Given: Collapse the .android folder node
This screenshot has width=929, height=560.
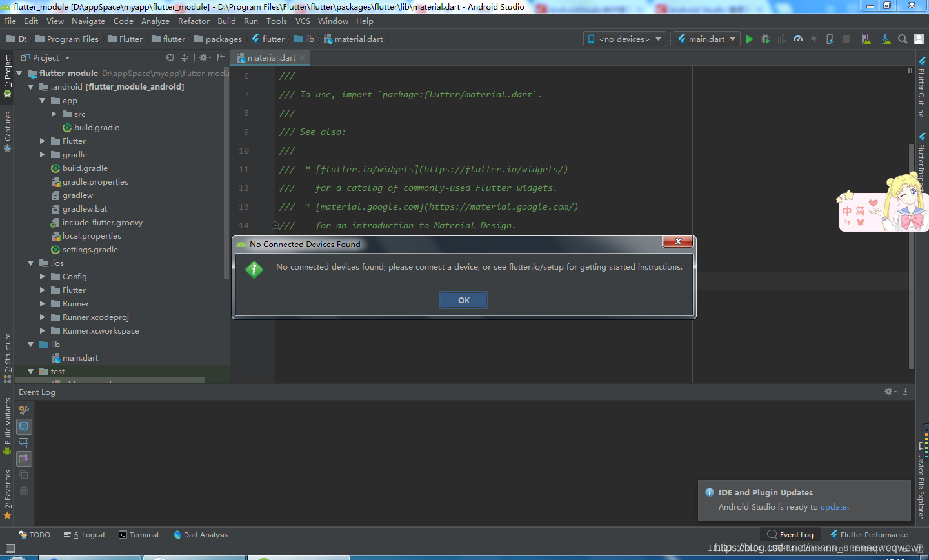Looking at the screenshot, I should point(30,86).
